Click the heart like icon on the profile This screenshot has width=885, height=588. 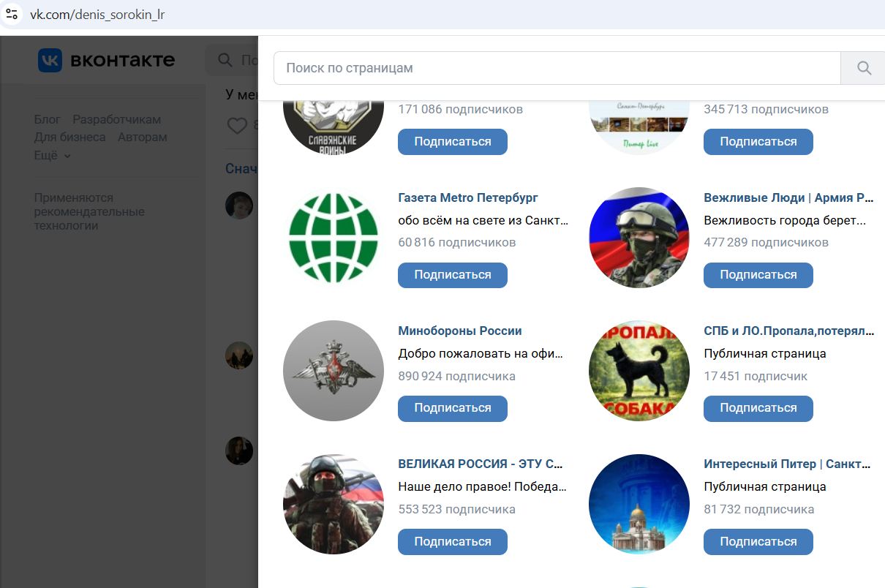[x=238, y=125]
